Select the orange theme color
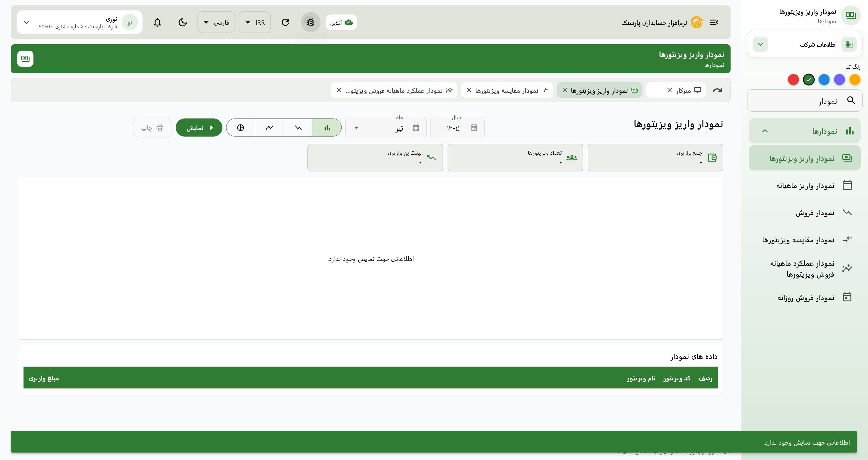The height and width of the screenshot is (460, 868). [855, 80]
